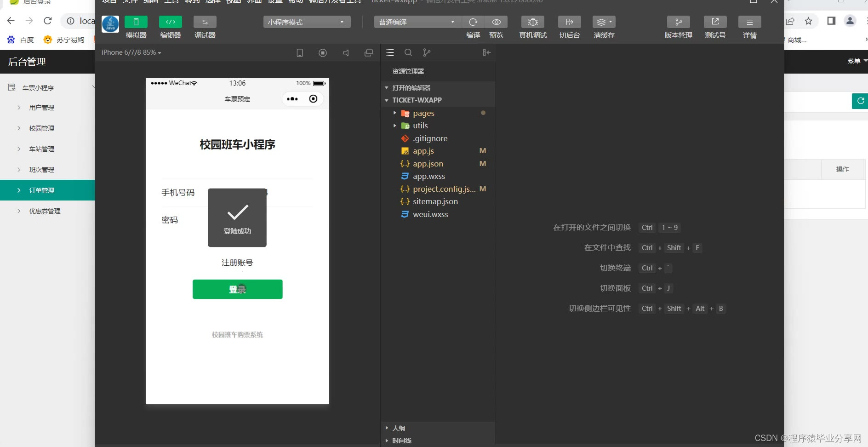Click the 密码 input field
Viewport: 868px width, 447px height.
(237, 220)
